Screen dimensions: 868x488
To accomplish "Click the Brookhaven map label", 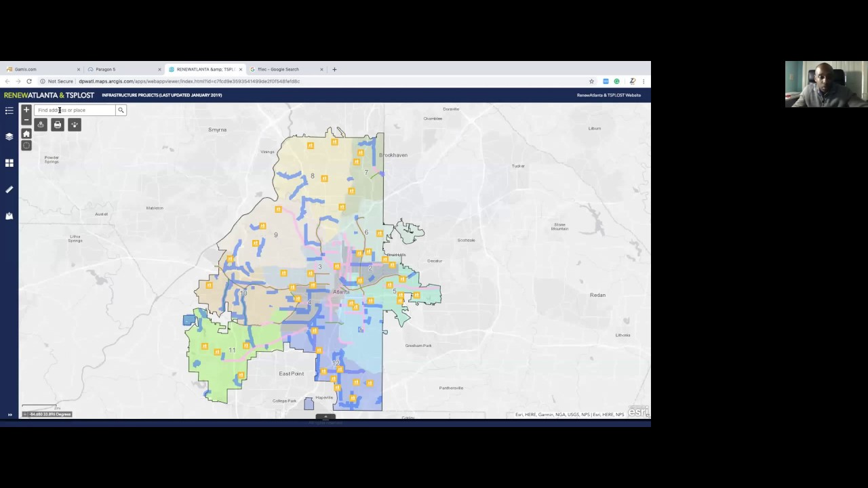I will [393, 155].
